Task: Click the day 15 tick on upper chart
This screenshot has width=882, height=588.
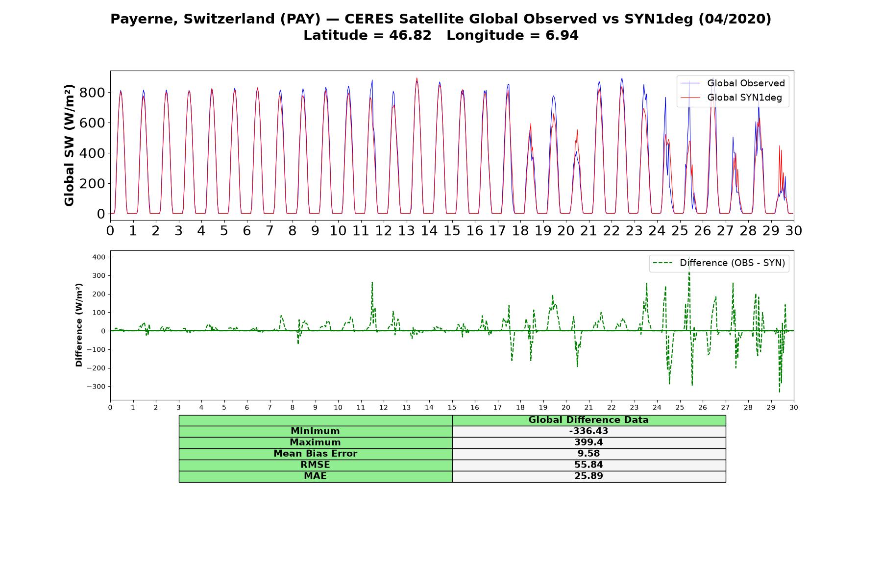Action: click(452, 230)
